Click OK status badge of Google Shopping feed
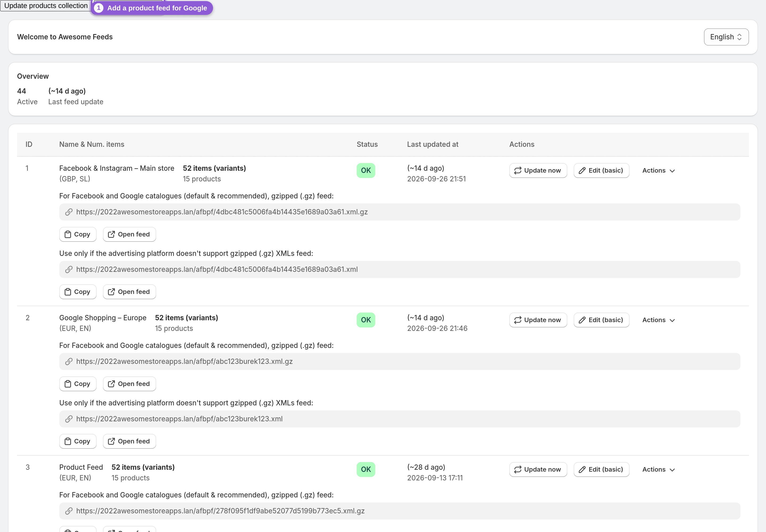This screenshot has height=532, width=766. [x=366, y=320]
